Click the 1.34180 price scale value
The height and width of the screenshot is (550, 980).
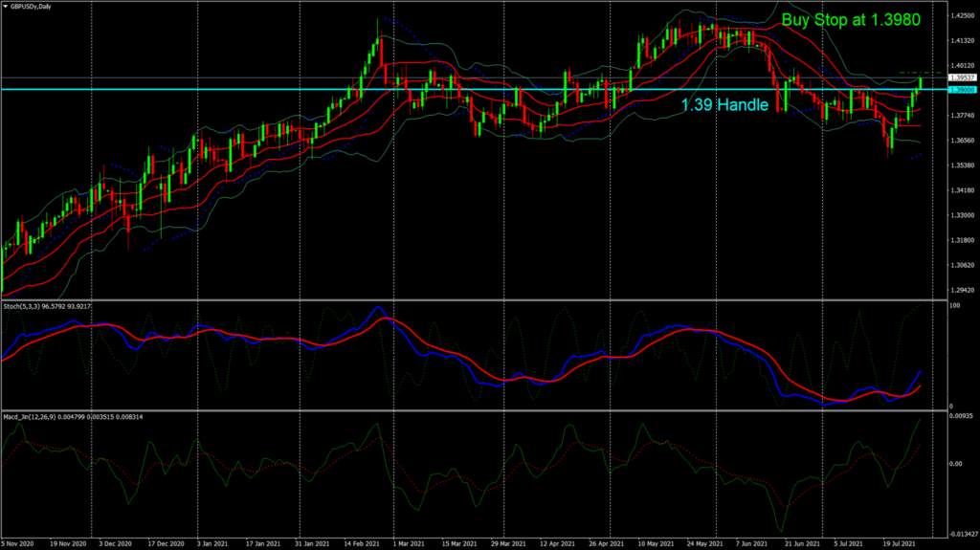pos(963,190)
